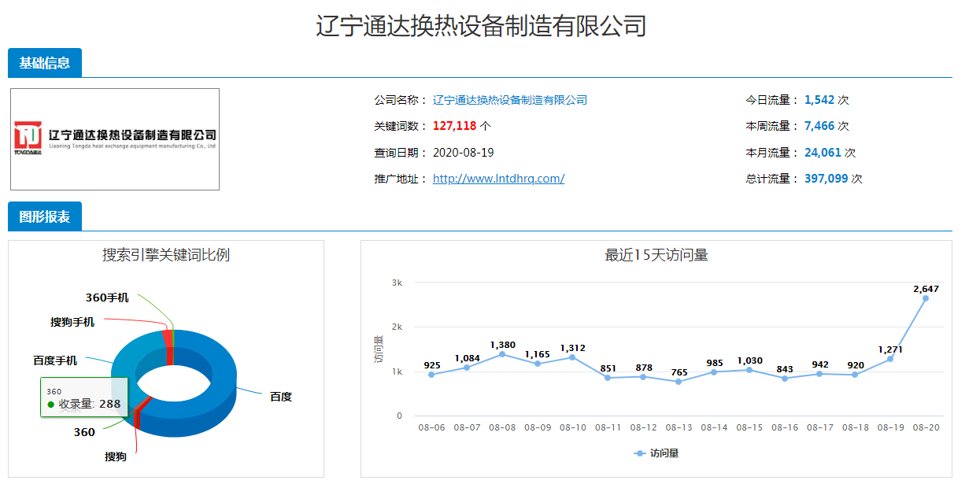Viewport: 980px width, 488px height.
Task: Click the 765 lowest value label
Action: click(679, 372)
